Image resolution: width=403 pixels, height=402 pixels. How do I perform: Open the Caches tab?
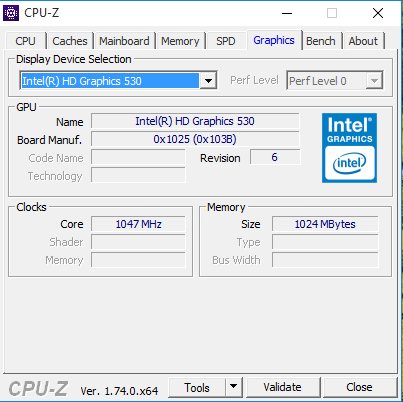tap(70, 41)
